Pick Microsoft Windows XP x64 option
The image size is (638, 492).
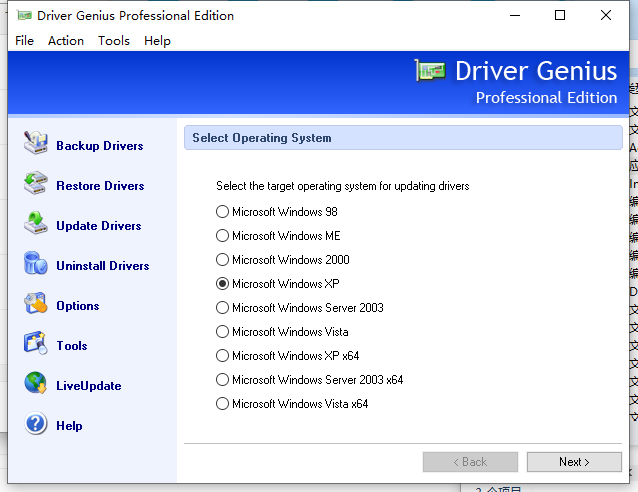[222, 356]
